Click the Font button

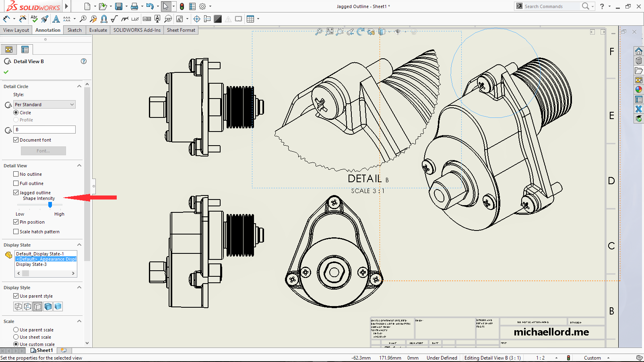pos(43,150)
